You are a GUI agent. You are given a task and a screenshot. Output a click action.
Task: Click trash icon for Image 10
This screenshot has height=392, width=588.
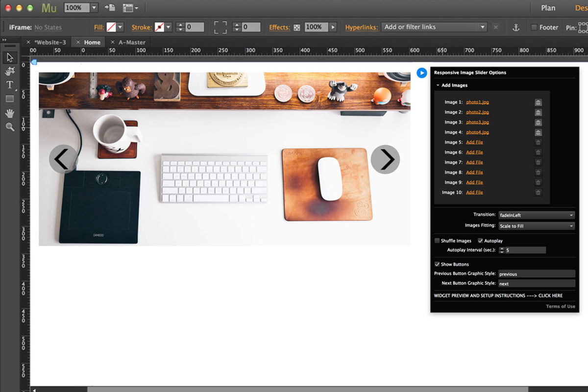click(x=538, y=193)
